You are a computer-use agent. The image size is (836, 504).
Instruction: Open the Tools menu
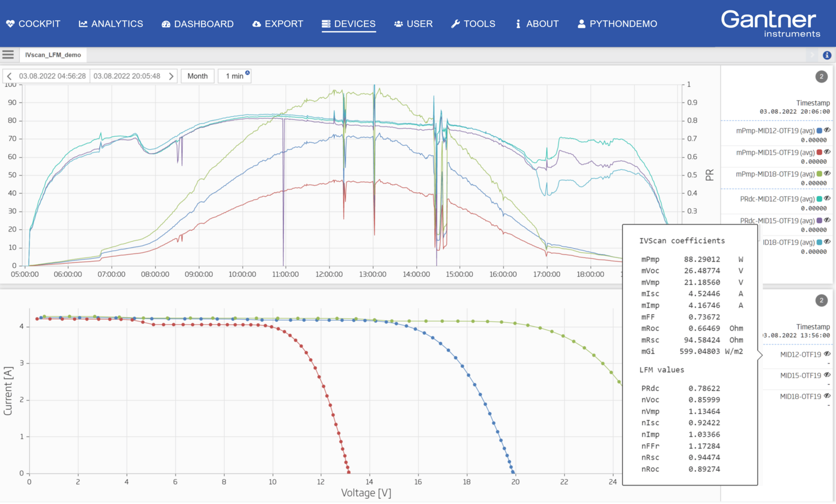[x=473, y=24]
